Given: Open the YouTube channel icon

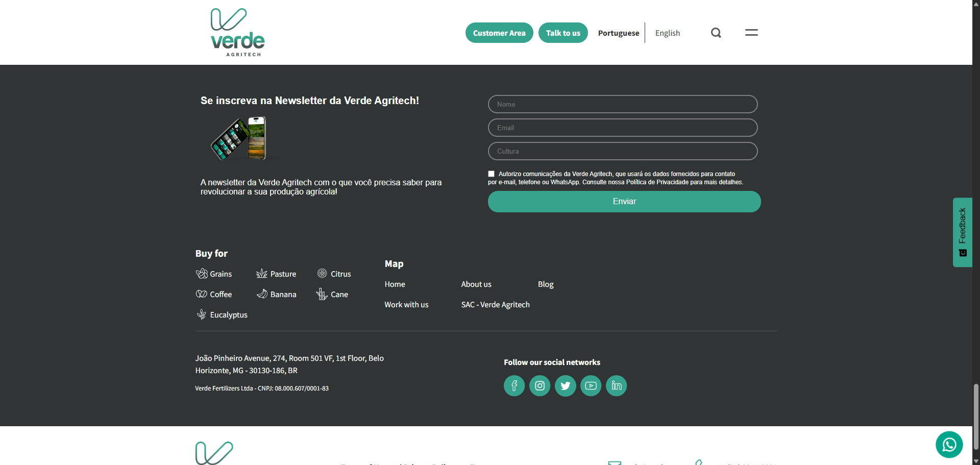Looking at the screenshot, I should pos(591,385).
